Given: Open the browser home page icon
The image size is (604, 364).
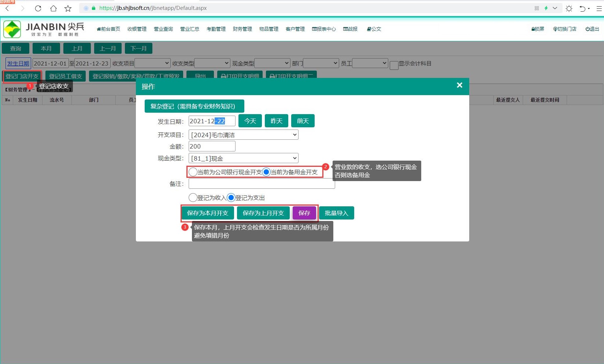Looking at the screenshot, I should (53, 8).
